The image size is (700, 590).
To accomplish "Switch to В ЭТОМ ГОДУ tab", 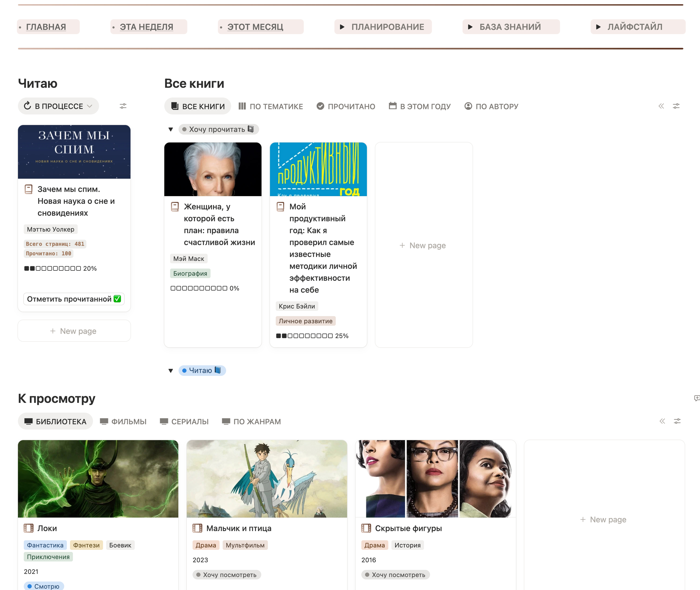I will pos(420,106).
